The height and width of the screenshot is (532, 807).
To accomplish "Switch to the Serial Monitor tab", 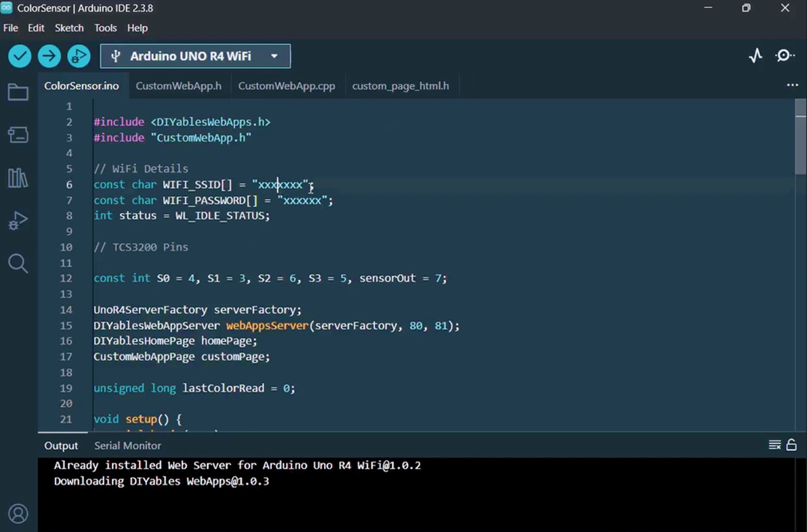I will pyautogui.click(x=128, y=445).
